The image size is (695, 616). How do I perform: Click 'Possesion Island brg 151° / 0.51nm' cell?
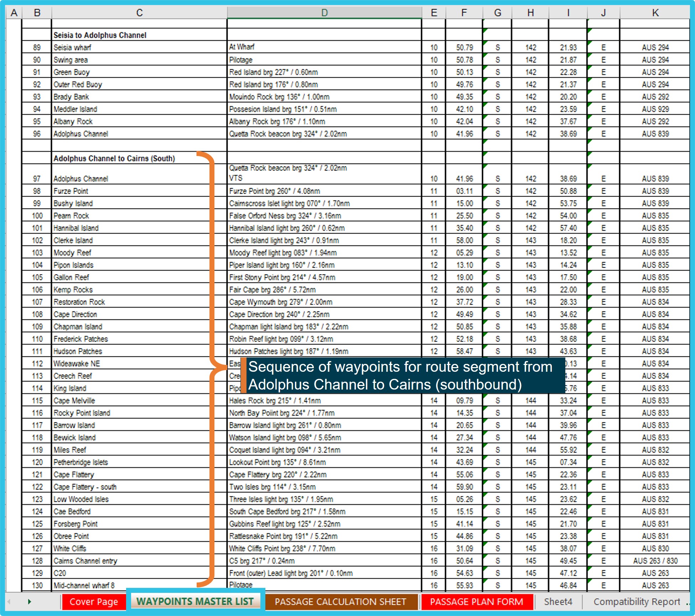point(325,109)
